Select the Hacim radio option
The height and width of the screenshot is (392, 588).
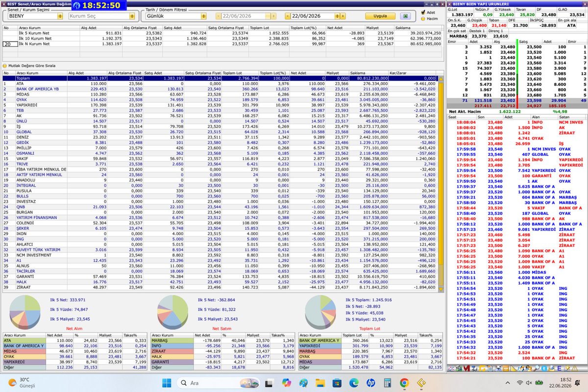[x=424, y=19]
